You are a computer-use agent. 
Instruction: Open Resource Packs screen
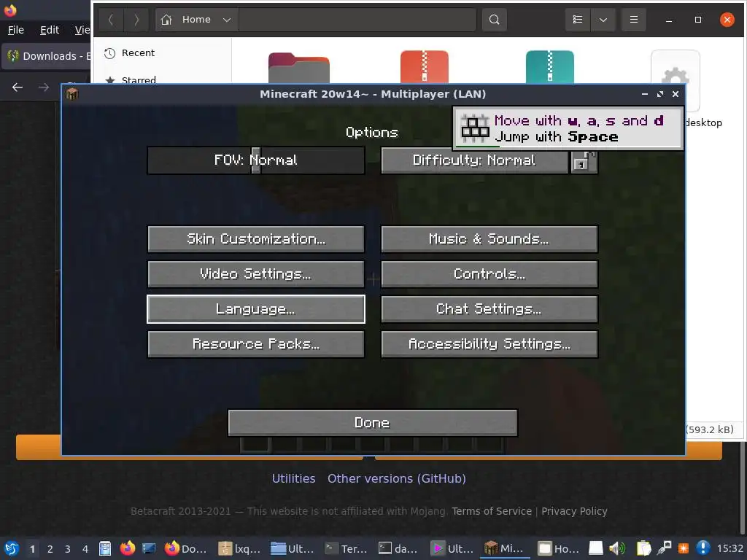tap(256, 344)
